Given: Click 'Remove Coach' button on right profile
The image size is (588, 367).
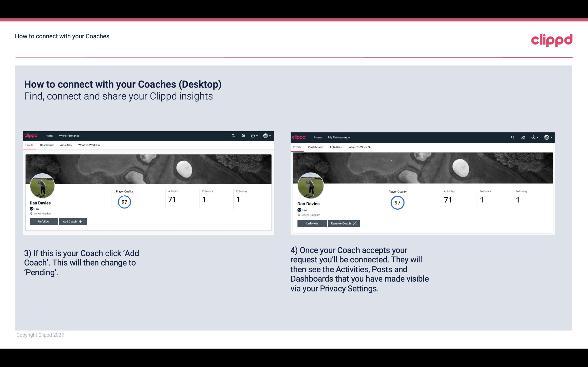Looking at the screenshot, I should point(343,223).
